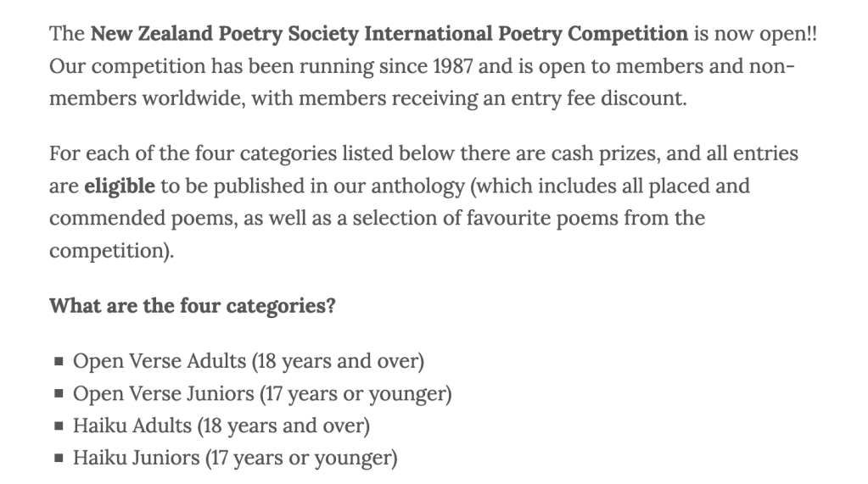The width and height of the screenshot is (868, 484).
Task: Click the bold competition name in the first line
Action: [x=389, y=35]
